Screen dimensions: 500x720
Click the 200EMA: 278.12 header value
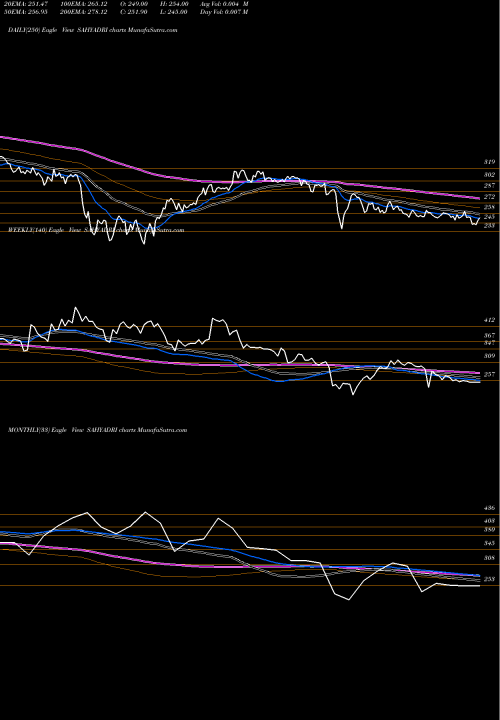coord(86,12)
